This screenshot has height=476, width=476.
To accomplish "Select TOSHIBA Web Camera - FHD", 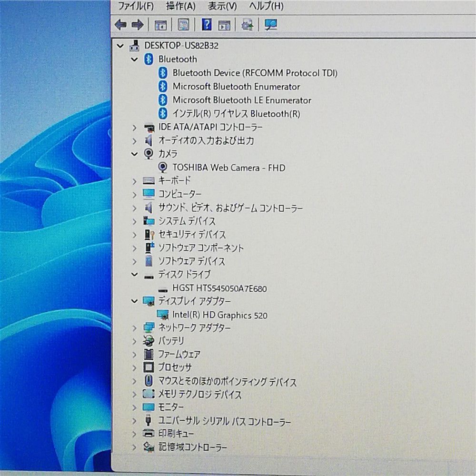I will tap(229, 168).
